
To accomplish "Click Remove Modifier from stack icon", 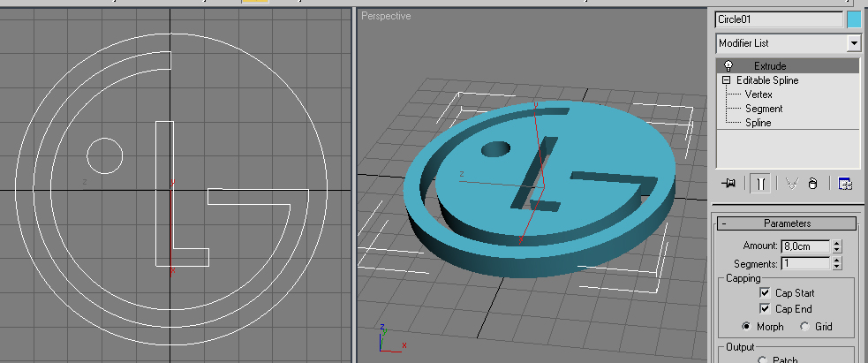I will coord(812,184).
